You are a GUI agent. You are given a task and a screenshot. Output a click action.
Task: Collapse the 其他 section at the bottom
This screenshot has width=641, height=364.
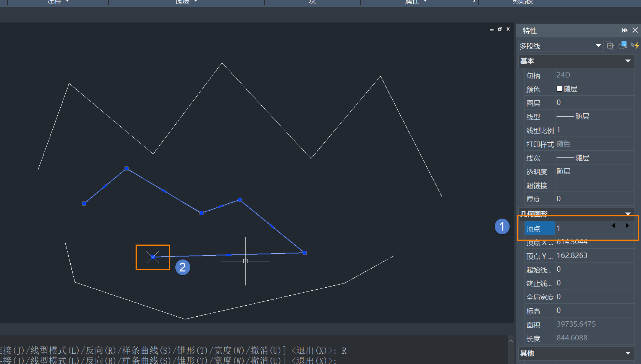click(x=628, y=353)
